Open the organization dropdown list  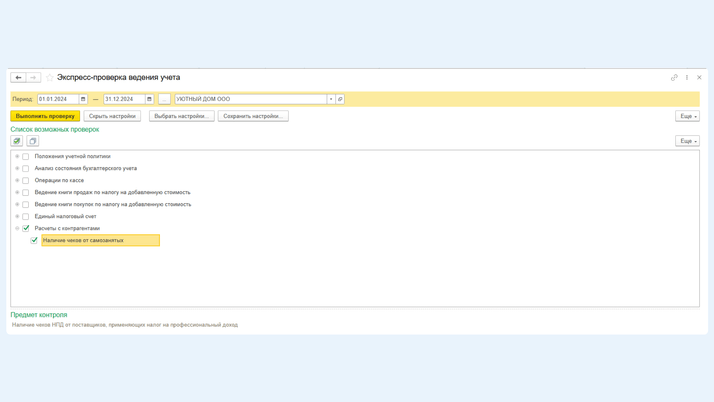pyautogui.click(x=331, y=99)
